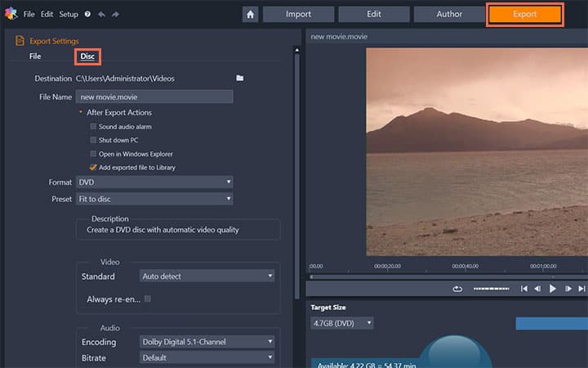Click the redo arrow icon
Screen dimensions: 588x368
(x=115, y=14)
